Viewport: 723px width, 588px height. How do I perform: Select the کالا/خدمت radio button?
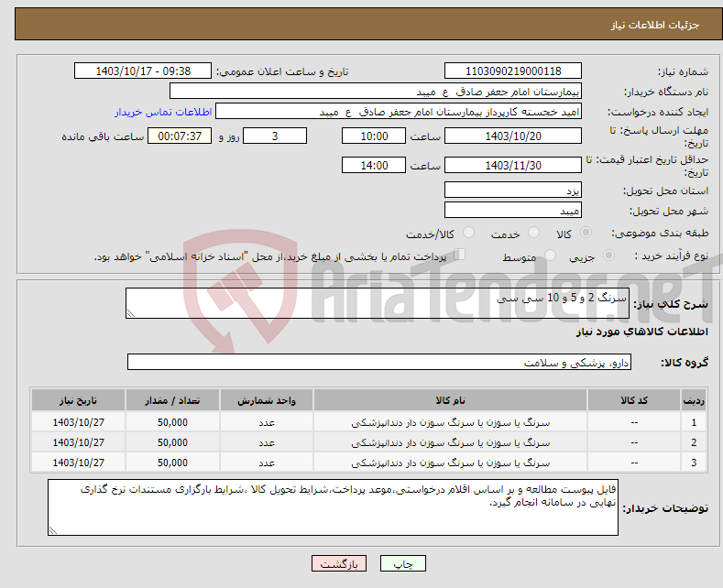tap(468, 233)
